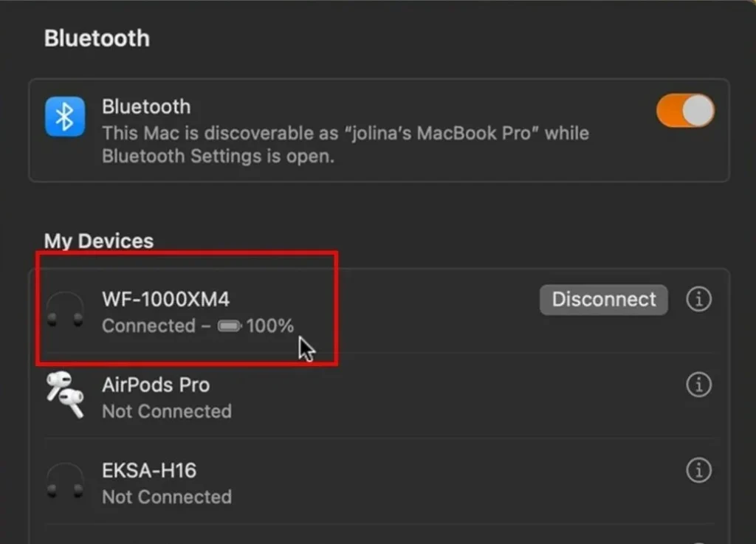Select the AirPods Pro device name
Viewport: 756px width, 544px height.
pos(156,385)
